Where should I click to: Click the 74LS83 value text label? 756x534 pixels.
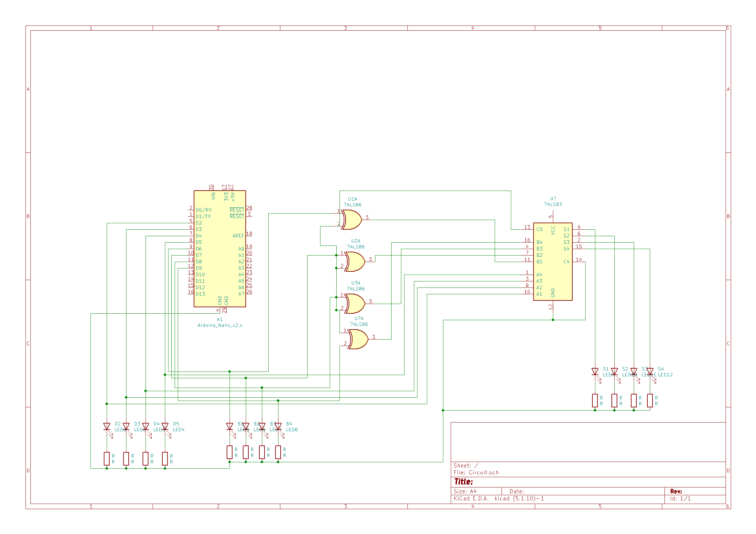(553, 204)
